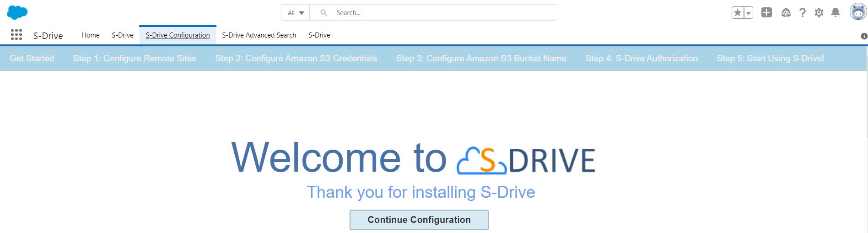Click the Continue Configuration button
The image size is (868, 233).
point(419,220)
